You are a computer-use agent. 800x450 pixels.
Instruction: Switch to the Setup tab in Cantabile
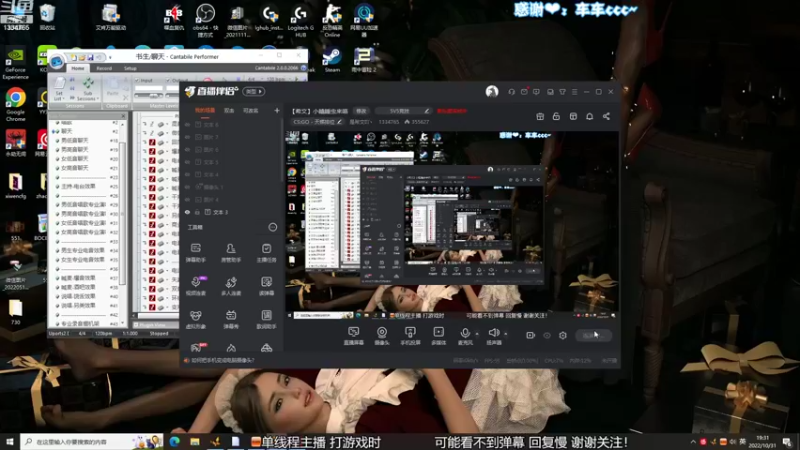click(129, 68)
